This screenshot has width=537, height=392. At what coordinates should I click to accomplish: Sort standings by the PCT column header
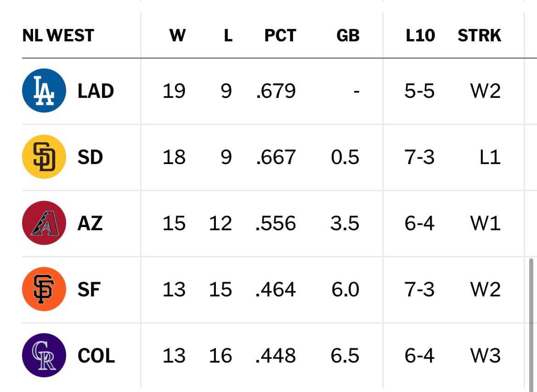point(280,35)
